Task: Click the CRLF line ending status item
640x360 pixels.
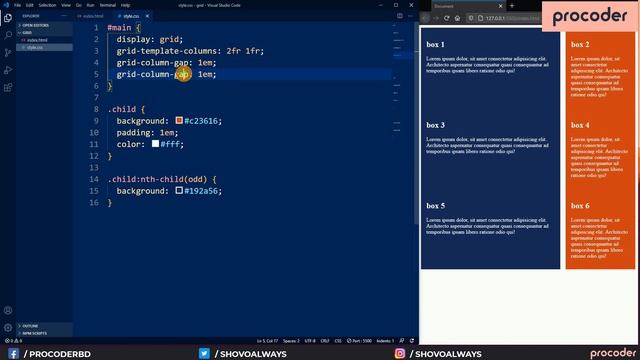Action: 325,341
